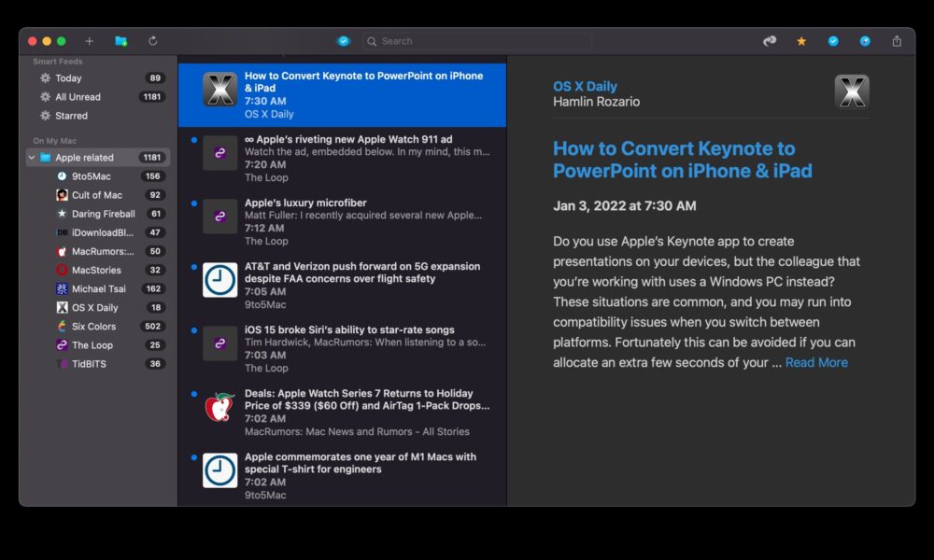Open the iOS 15 broke Siri's ability article
This screenshot has width=934, height=560.
[342, 349]
